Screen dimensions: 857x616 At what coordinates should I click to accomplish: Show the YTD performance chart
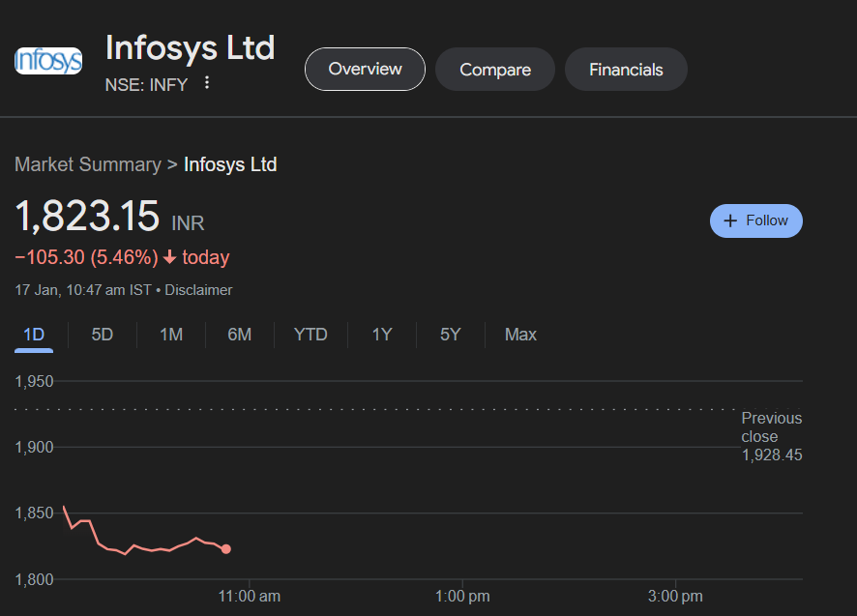310,334
